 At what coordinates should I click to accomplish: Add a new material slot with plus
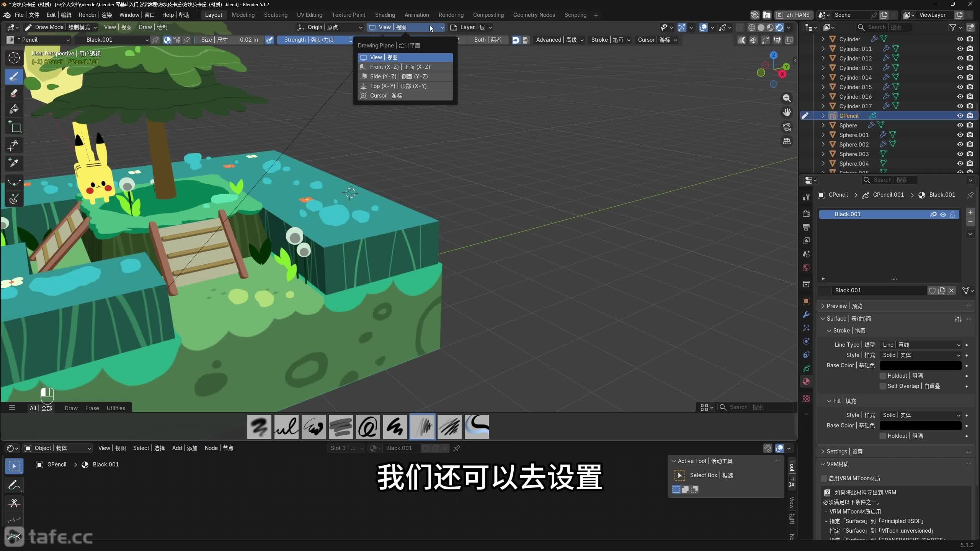tap(970, 212)
